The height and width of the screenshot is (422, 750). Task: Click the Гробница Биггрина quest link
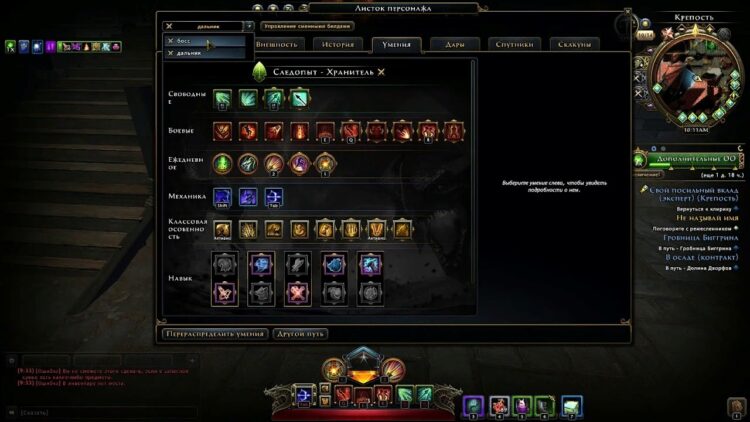click(700, 238)
